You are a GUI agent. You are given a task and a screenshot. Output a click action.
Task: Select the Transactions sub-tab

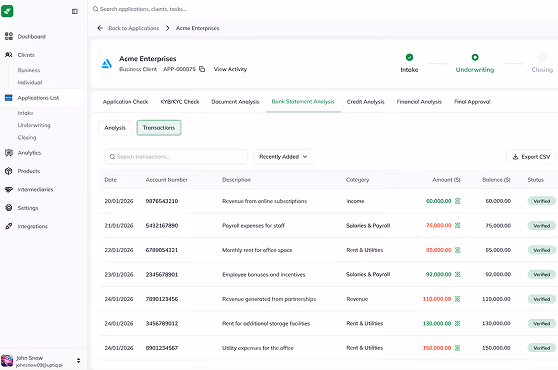(x=159, y=128)
